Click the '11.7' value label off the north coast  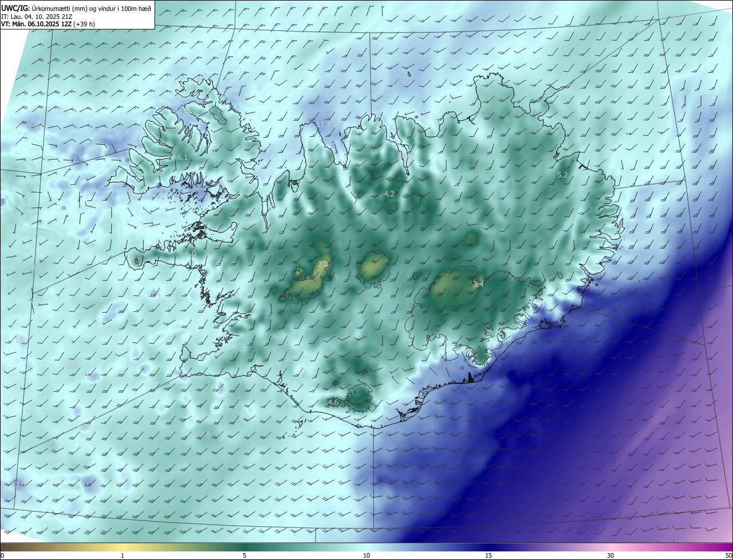(x=324, y=124)
